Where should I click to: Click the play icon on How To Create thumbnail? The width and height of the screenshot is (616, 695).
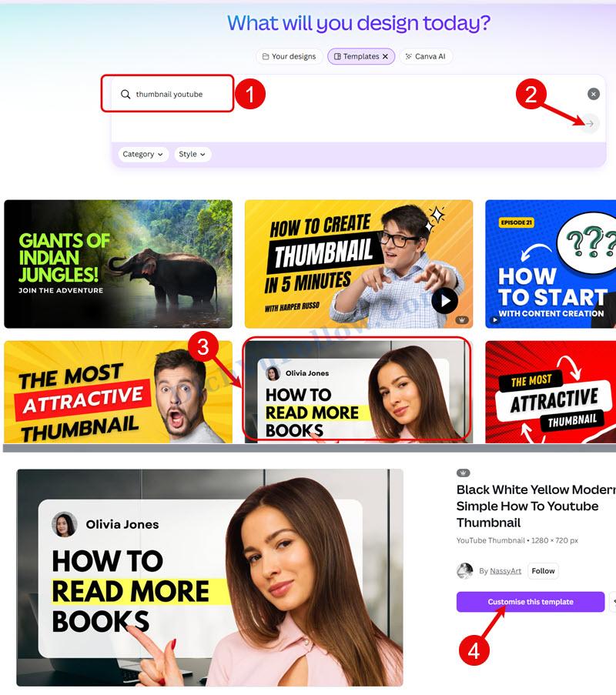tap(445, 300)
